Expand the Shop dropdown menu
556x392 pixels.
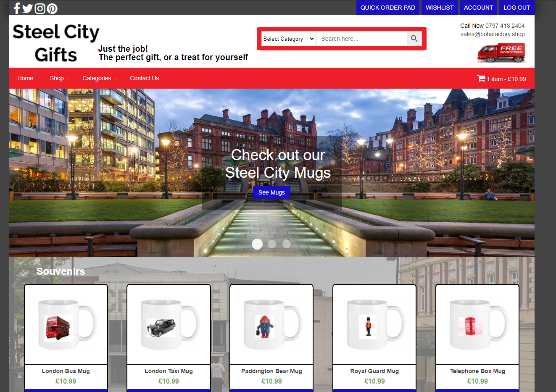pyautogui.click(x=57, y=78)
